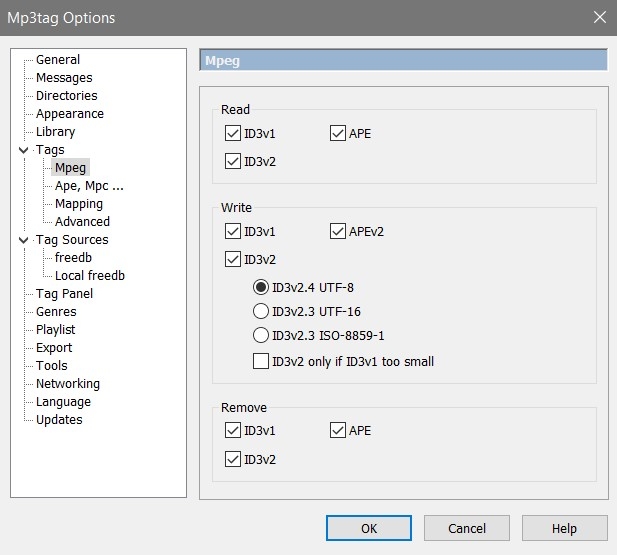Uncheck ID3v1 in the Read group
This screenshot has width=617, height=555.
coord(233,133)
